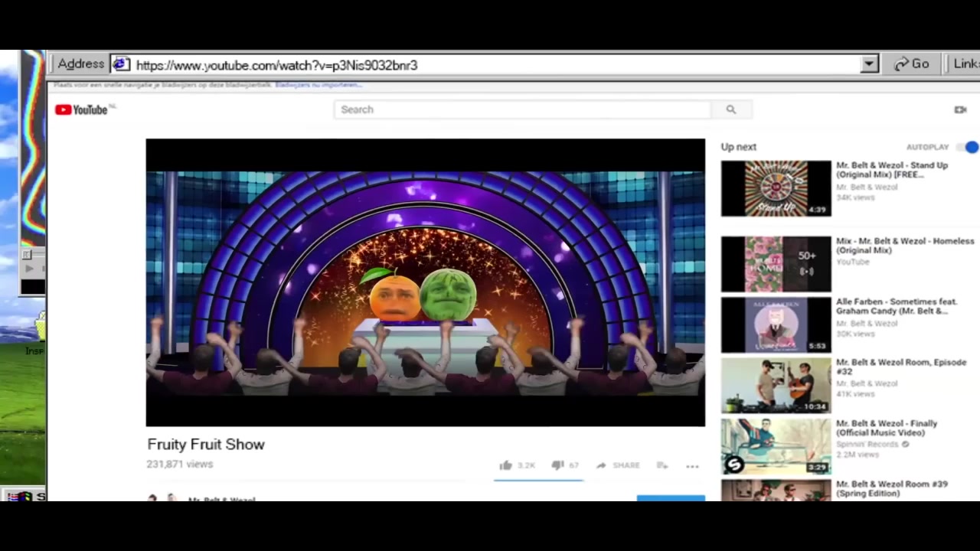980x551 pixels.
Task: Click the AUTOPLAY label text
Action: tap(927, 147)
